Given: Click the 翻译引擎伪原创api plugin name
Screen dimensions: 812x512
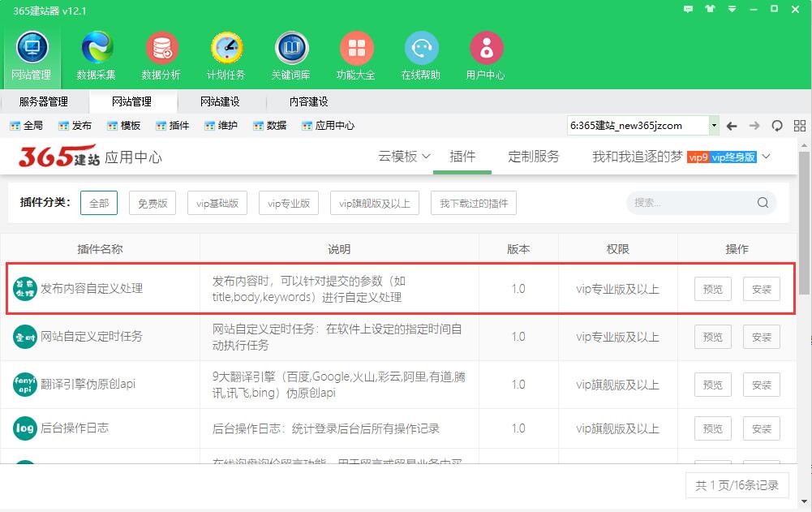Looking at the screenshot, I should pos(88,384).
